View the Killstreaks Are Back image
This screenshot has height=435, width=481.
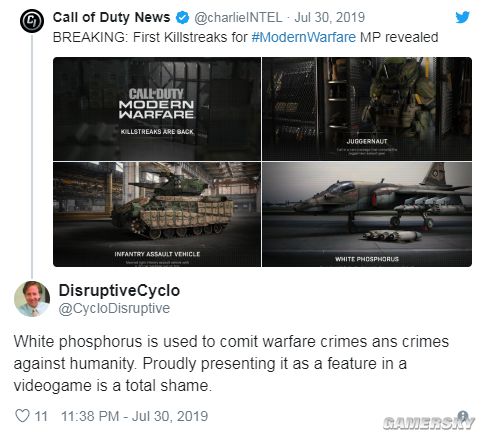coord(157,109)
